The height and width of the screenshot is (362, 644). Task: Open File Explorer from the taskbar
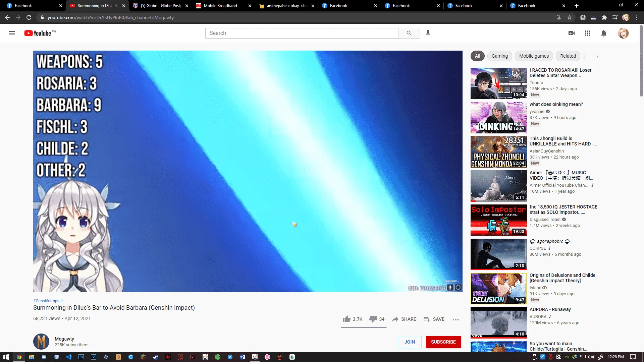(32, 357)
